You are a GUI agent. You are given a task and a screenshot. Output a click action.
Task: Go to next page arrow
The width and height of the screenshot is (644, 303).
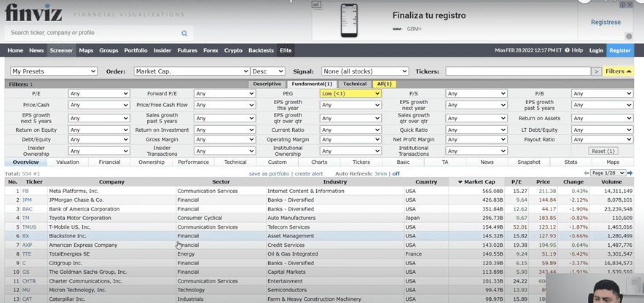(x=629, y=173)
